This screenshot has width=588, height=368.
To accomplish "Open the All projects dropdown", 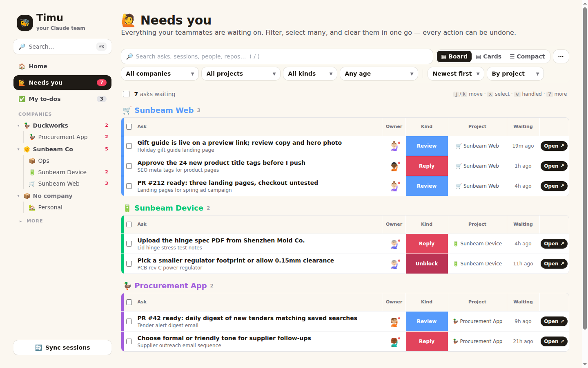I will [x=241, y=74].
